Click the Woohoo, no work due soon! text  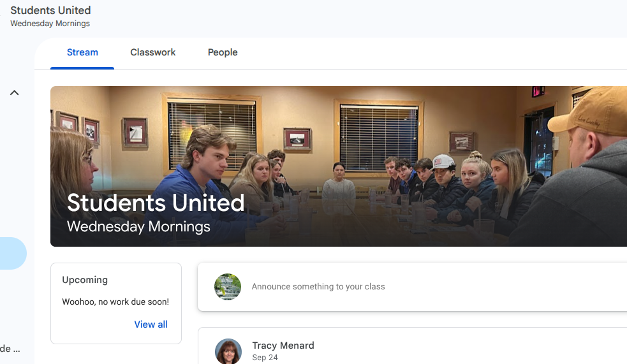[x=115, y=302]
